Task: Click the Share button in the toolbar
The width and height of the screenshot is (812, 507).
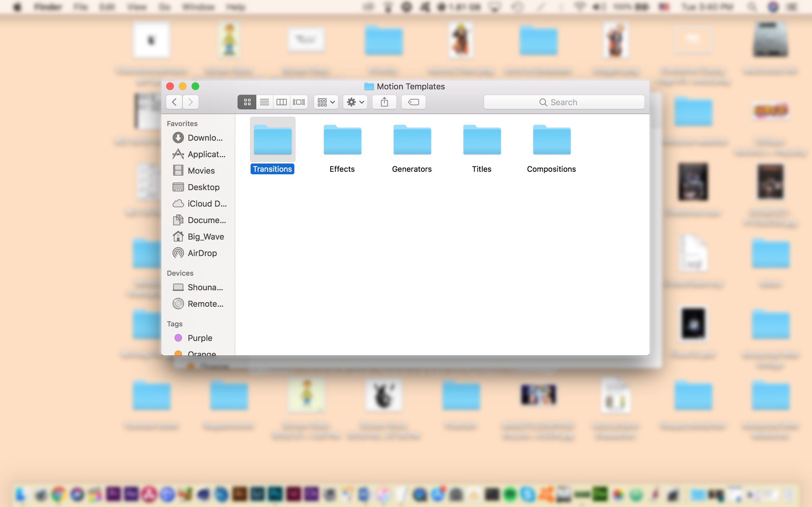Action: coord(384,102)
